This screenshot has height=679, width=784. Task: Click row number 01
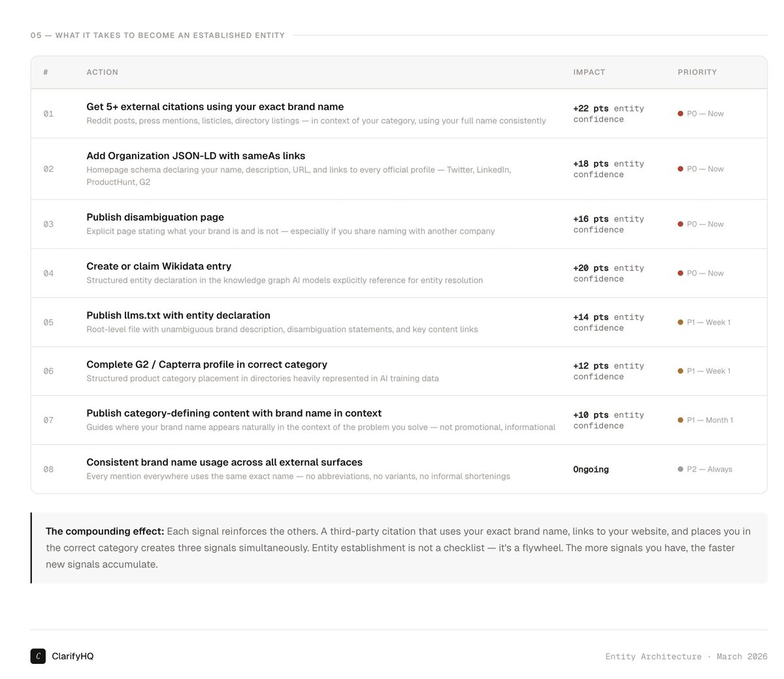click(48, 114)
